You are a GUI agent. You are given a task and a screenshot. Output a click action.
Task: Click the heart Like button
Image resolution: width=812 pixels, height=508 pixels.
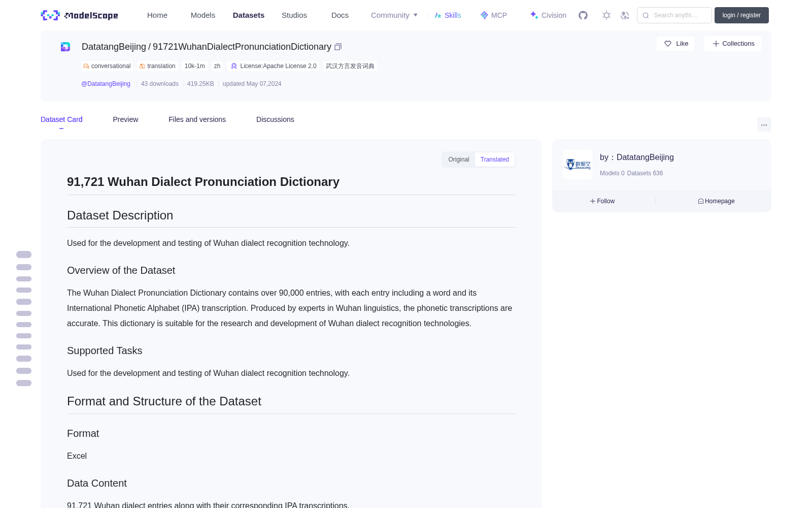(675, 44)
